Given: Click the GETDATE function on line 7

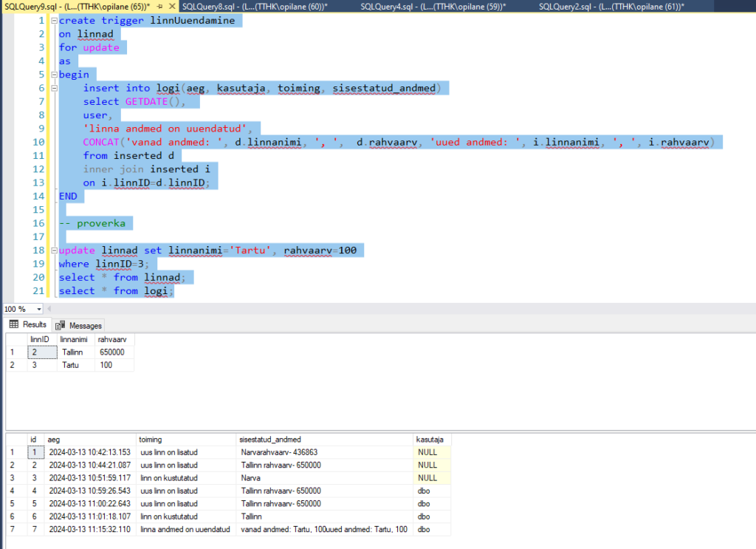Looking at the screenshot, I should click(x=147, y=102).
